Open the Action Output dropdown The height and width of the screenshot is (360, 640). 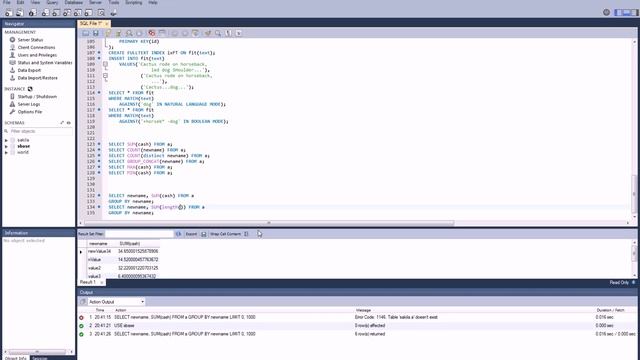(116, 302)
